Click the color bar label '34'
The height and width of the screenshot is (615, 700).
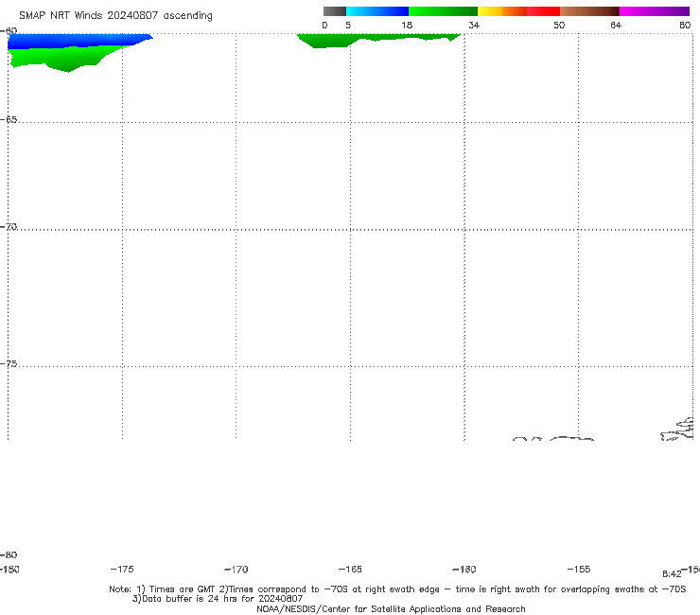tap(474, 26)
